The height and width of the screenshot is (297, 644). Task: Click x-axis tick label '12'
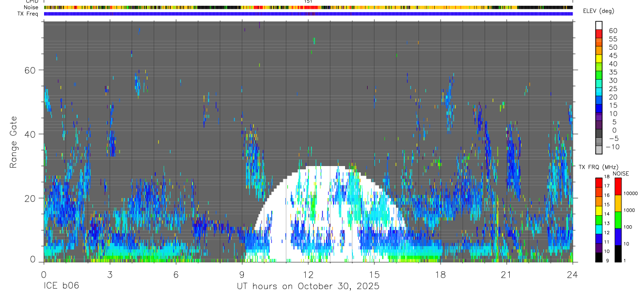(x=308, y=274)
